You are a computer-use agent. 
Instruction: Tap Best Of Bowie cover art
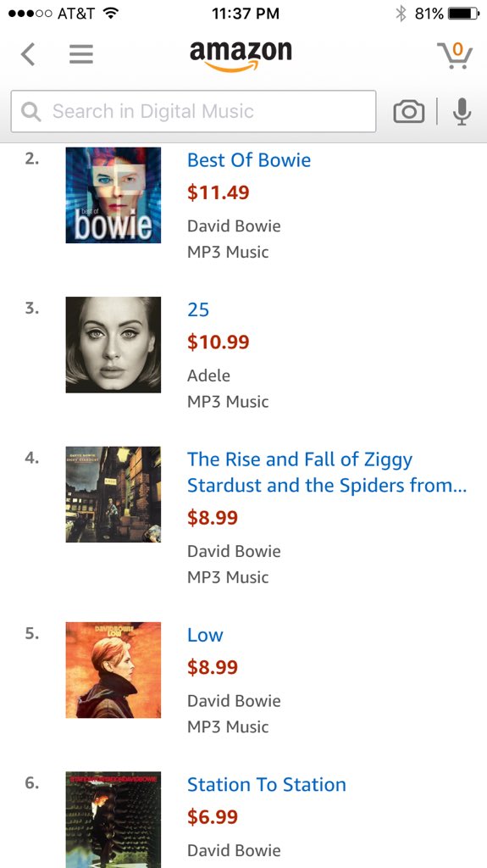click(x=113, y=195)
